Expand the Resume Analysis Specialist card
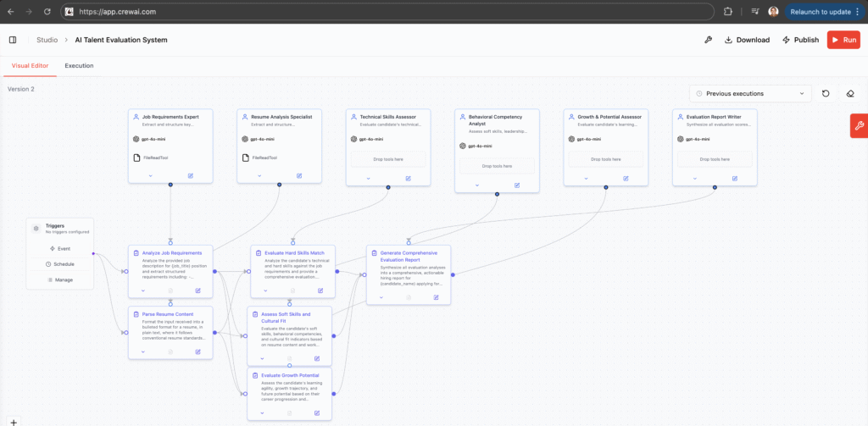868x426 pixels. point(259,176)
